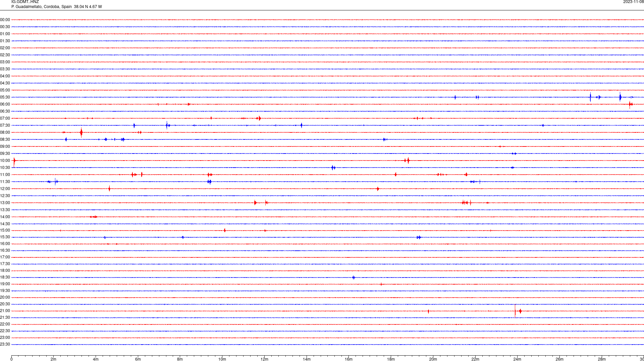Select the 00:30 time row label
Viewport: 644px width, 362px height.
5,27
